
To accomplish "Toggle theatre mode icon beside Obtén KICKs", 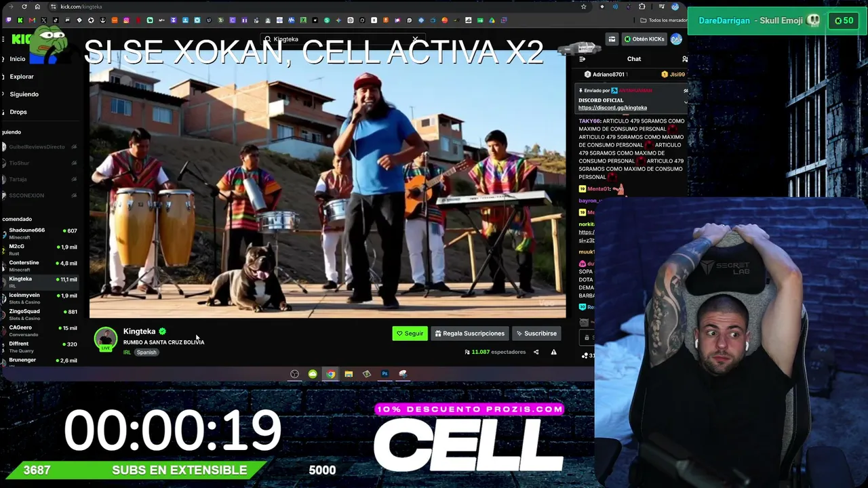I will point(612,39).
